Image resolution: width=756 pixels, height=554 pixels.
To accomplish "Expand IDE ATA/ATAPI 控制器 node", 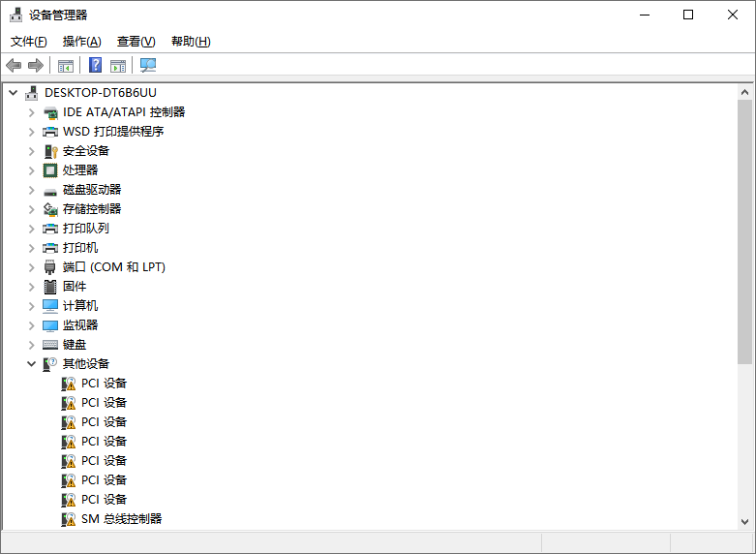I will 31,112.
